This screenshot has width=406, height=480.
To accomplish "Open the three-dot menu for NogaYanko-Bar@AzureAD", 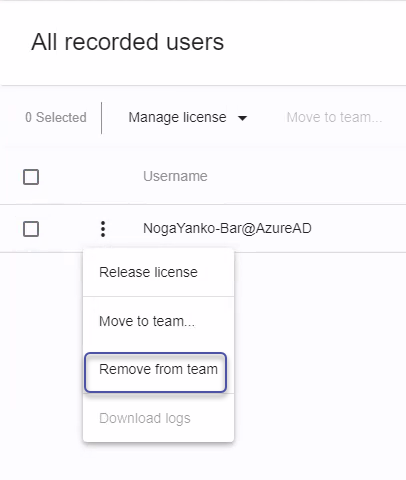I will tap(103, 229).
